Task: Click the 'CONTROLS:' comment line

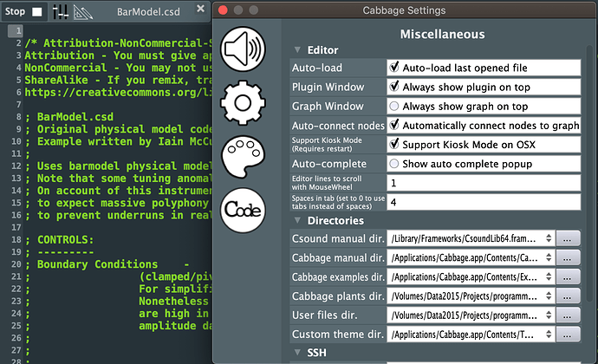Action: pyautogui.click(x=59, y=239)
